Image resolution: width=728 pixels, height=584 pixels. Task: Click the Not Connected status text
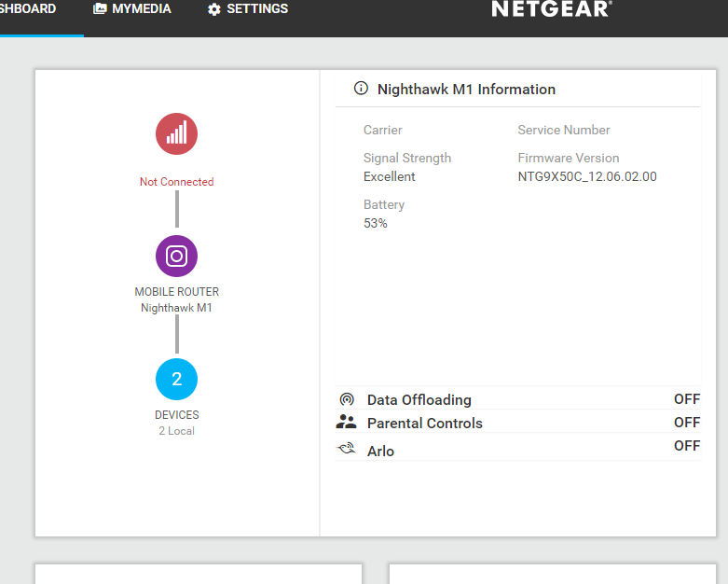click(176, 182)
